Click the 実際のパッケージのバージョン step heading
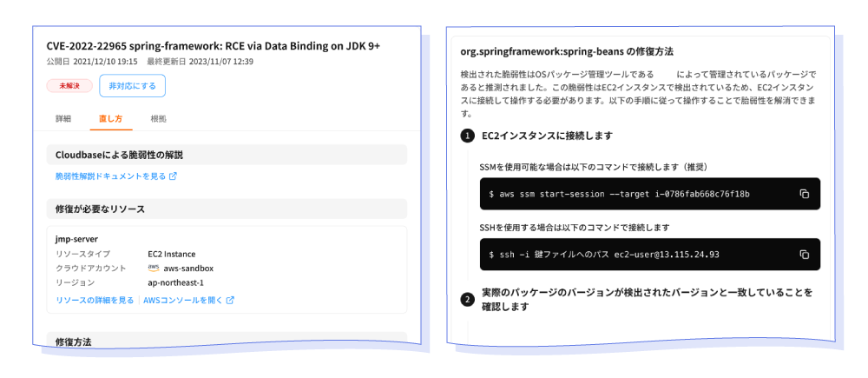Image resolution: width=868 pixels, height=378 pixels. click(647, 299)
